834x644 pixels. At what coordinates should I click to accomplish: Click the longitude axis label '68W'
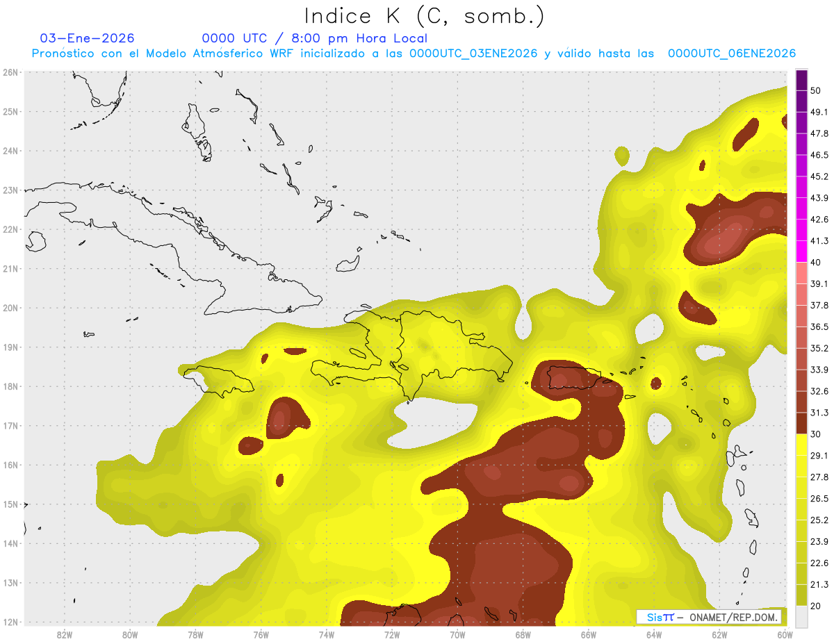click(x=523, y=634)
